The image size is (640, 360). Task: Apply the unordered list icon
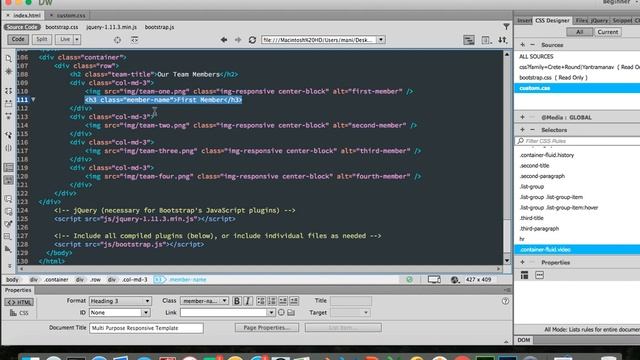[261, 301]
